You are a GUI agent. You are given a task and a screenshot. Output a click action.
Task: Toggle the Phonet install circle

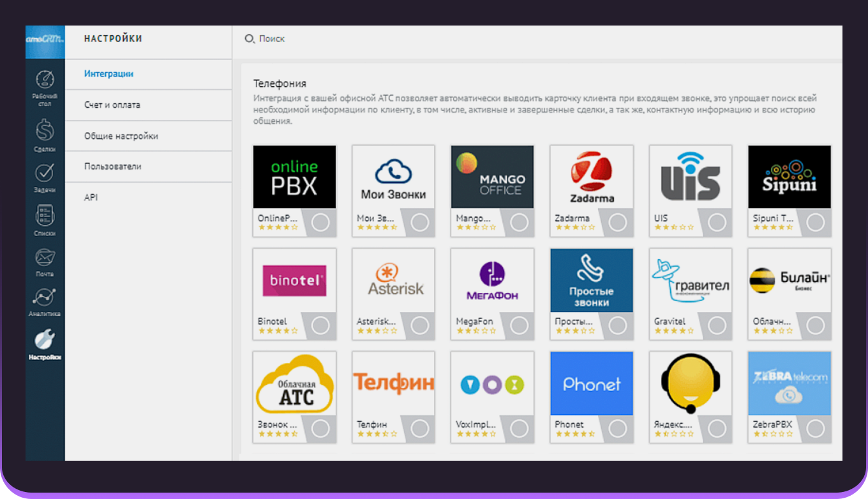tap(618, 428)
